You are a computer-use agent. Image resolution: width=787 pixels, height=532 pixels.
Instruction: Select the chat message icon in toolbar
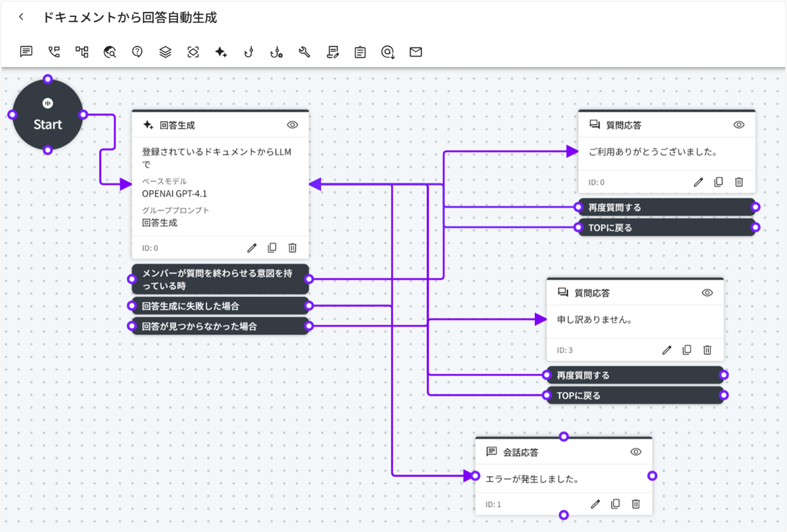click(26, 52)
